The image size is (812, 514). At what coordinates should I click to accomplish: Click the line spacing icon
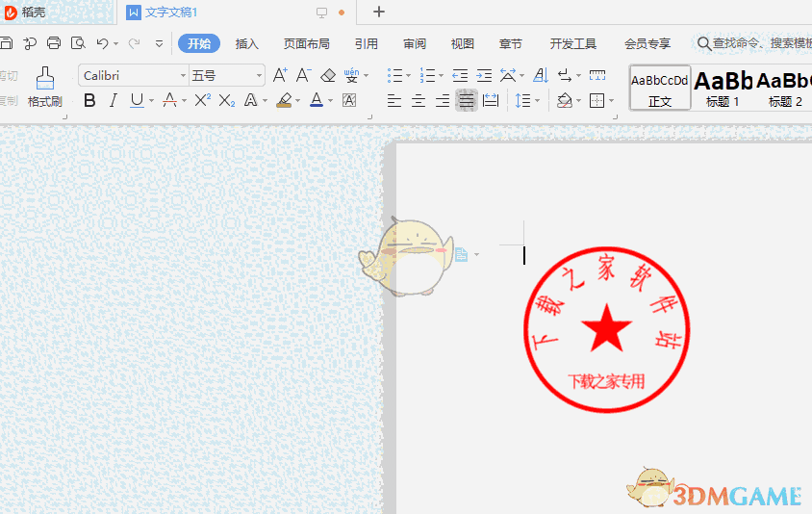[x=523, y=100]
